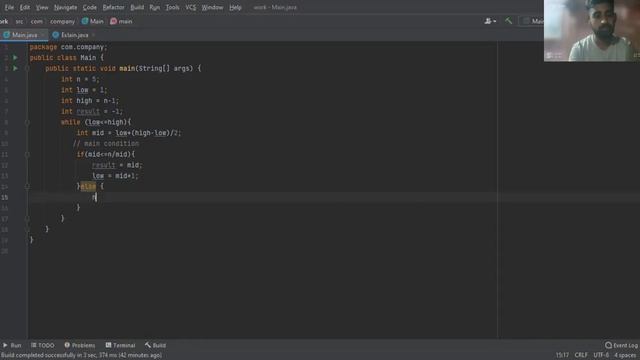
Task: Open the Event Log
Action: tap(621, 345)
